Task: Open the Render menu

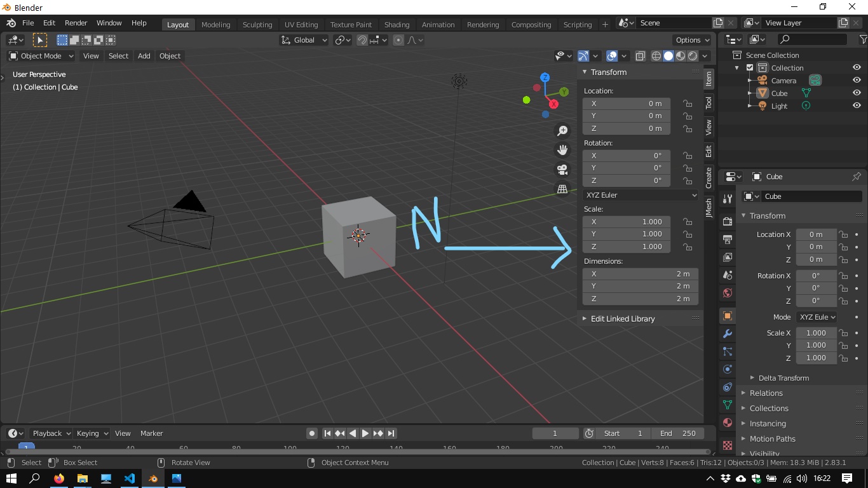Action: coord(76,23)
